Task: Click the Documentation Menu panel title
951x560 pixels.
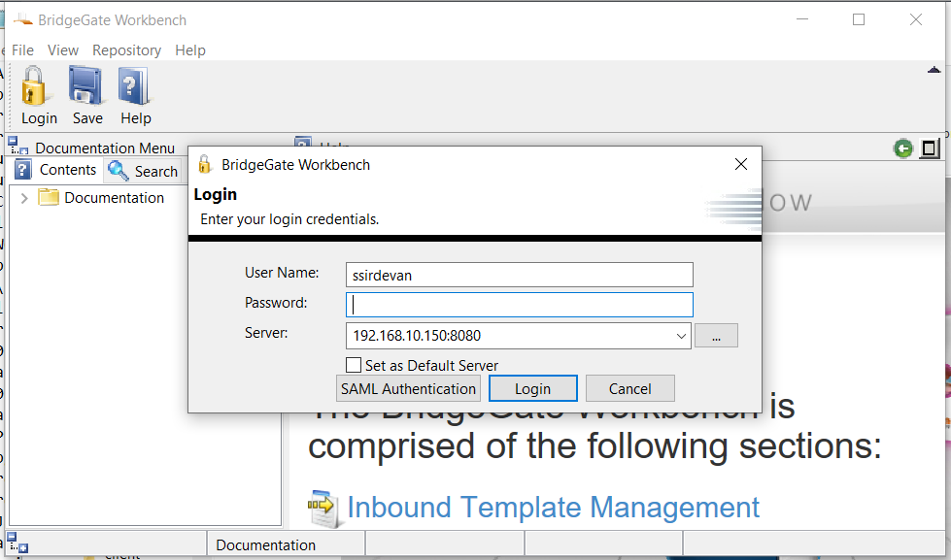Action: (105, 148)
